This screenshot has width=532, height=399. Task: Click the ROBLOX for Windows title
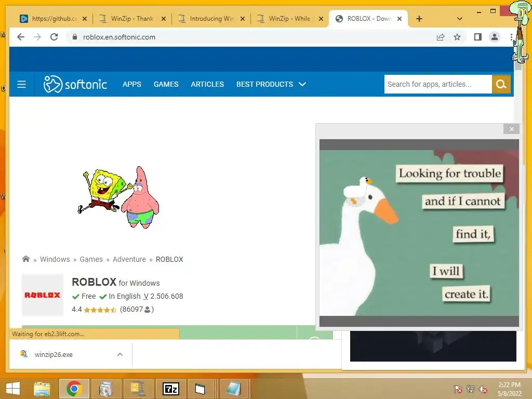click(116, 282)
